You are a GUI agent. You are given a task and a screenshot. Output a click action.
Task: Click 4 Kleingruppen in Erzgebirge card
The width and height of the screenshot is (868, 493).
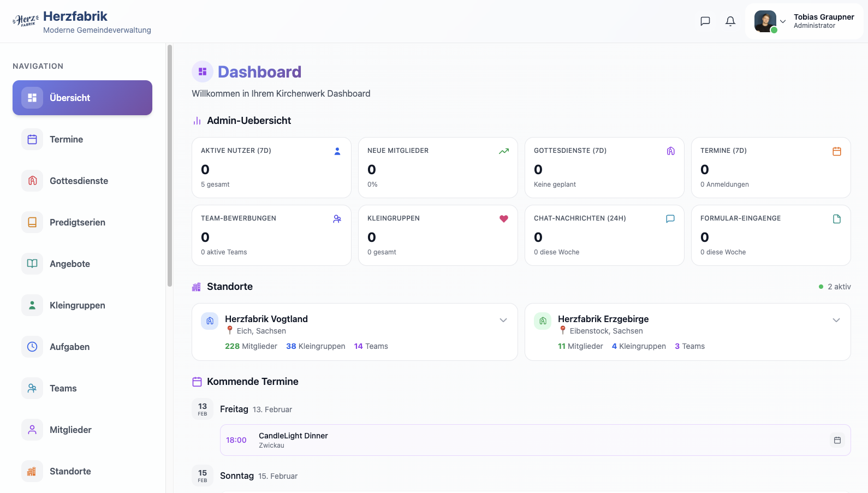pos(639,346)
